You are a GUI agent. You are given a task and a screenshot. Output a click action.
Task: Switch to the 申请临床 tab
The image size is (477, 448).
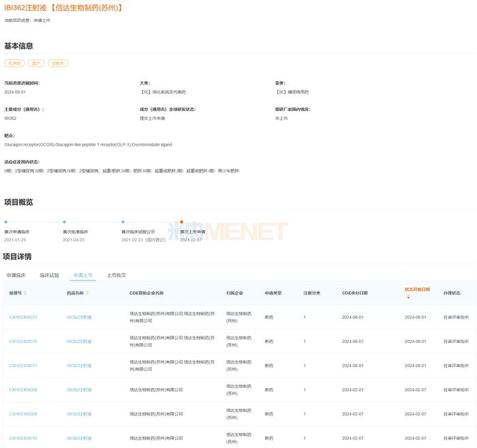16,275
